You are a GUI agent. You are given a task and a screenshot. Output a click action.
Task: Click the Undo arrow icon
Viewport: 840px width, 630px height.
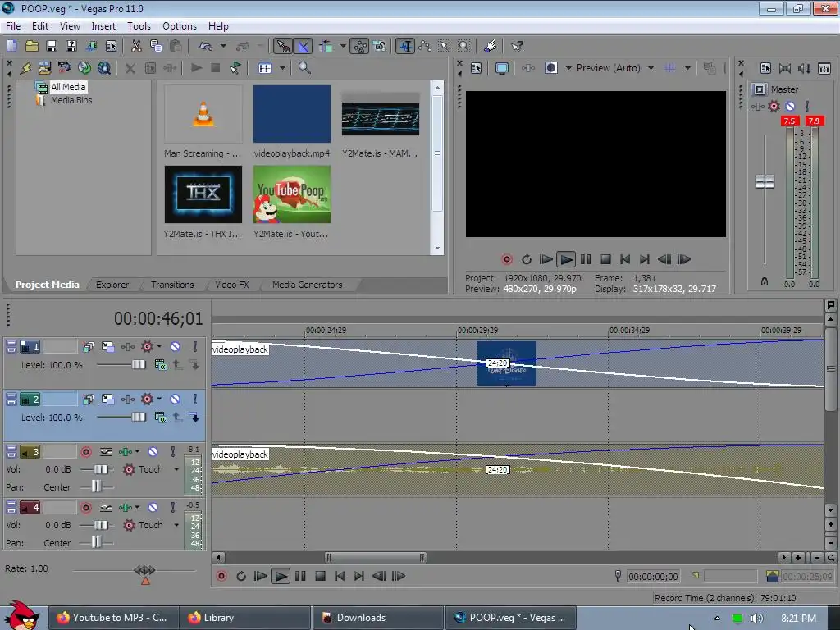(x=206, y=46)
